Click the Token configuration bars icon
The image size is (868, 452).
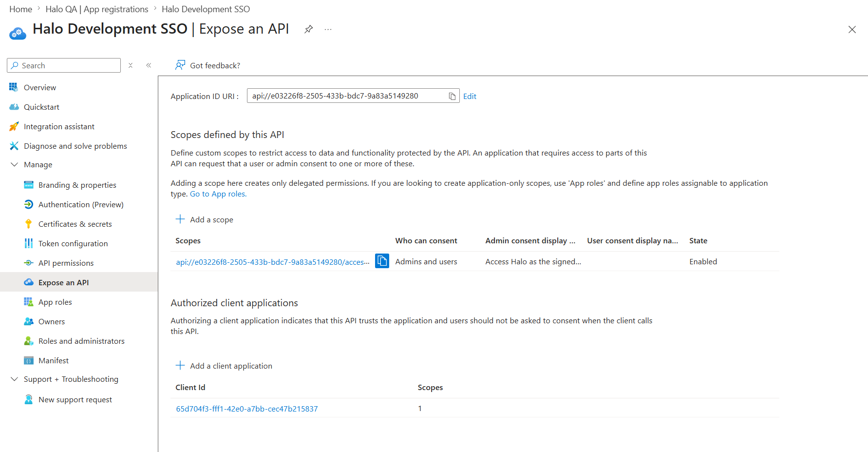29,243
